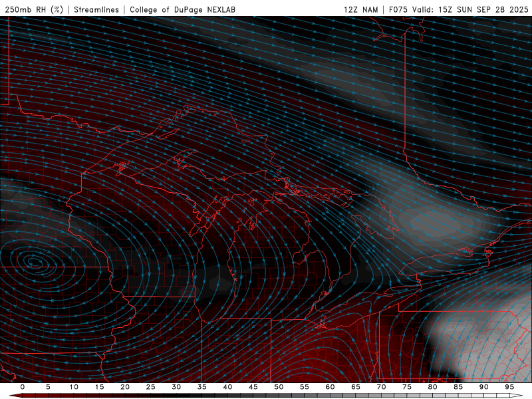The image size is (532, 399).
Task: Select the 20 tick label on the RH scale
Action: pyautogui.click(x=125, y=387)
